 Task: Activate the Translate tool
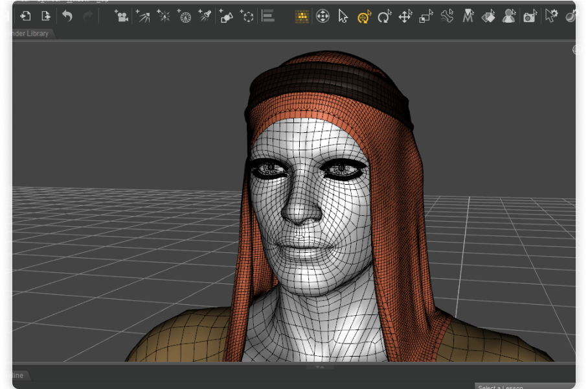click(x=405, y=16)
